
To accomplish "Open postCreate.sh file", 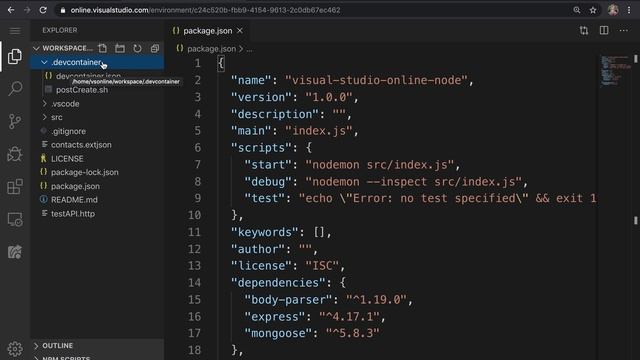I will (82, 90).
